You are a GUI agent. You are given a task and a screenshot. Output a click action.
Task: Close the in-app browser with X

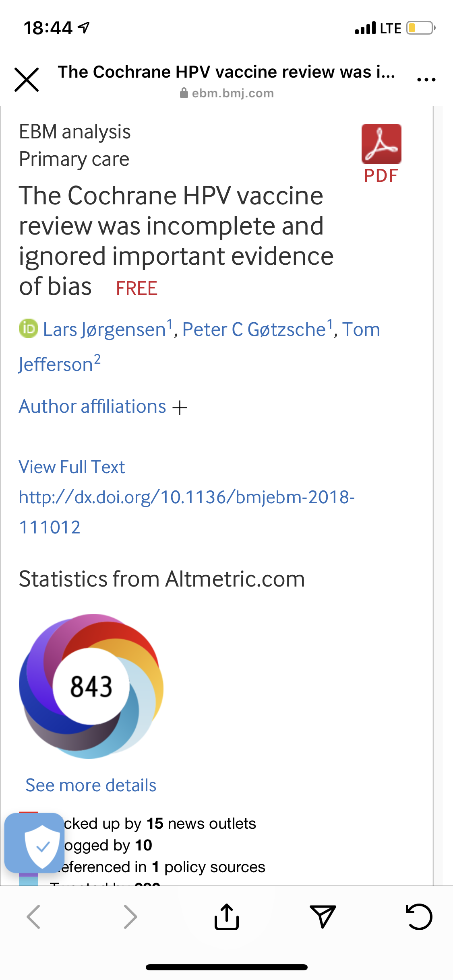[x=27, y=80]
